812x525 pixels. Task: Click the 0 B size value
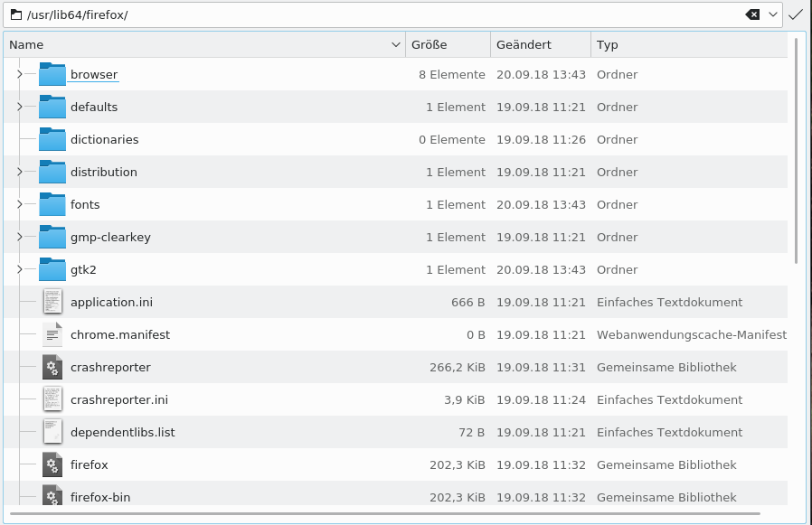(x=476, y=334)
